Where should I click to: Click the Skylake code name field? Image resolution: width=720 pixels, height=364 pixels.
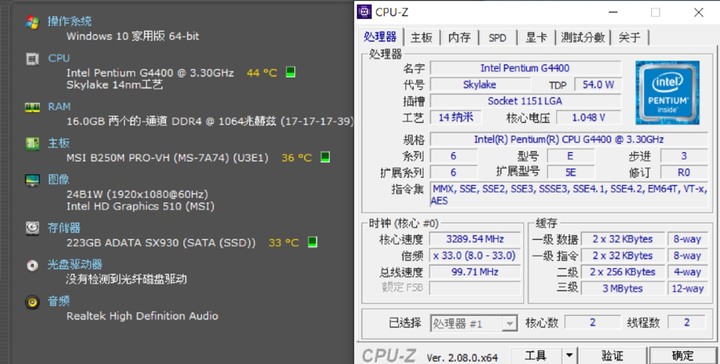[480, 84]
